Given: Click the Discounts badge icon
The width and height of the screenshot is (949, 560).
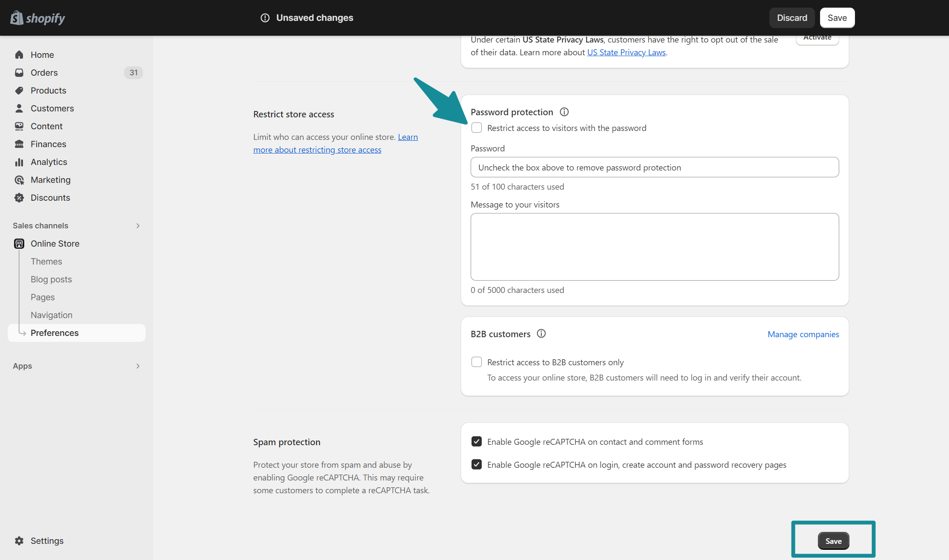Looking at the screenshot, I should (x=19, y=198).
